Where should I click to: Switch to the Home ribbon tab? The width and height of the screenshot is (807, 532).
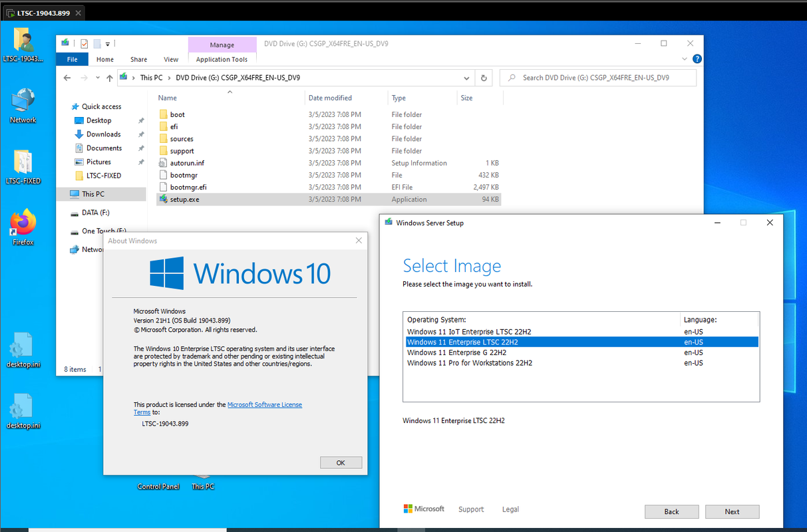tap(105, 59)
